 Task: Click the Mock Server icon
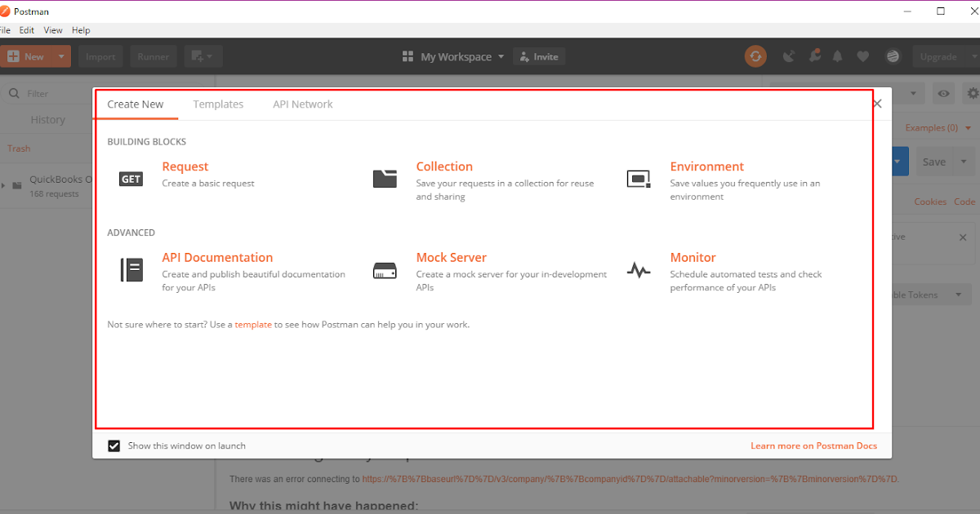(385, 270)
